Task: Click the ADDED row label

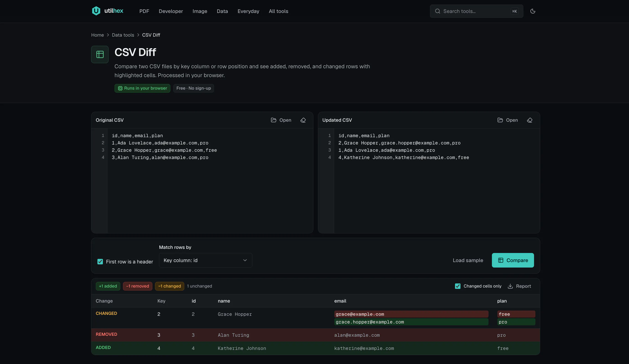Action: (x=103, y=348)
